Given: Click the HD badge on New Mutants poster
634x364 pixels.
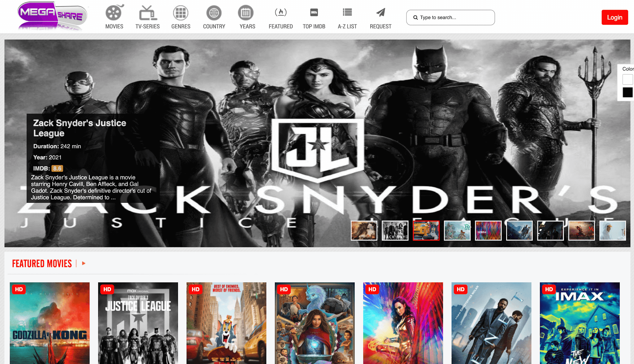Looking at the screenshot, I should coord(549,289).
